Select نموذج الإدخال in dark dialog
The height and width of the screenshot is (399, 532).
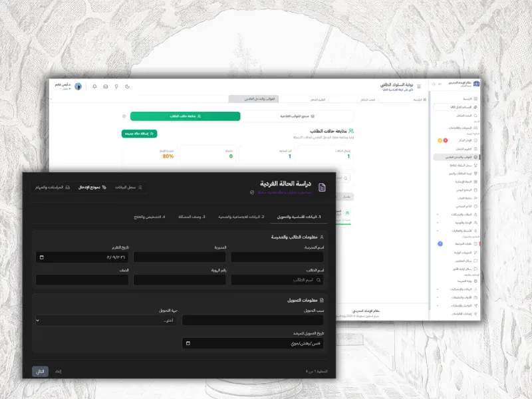92,188
